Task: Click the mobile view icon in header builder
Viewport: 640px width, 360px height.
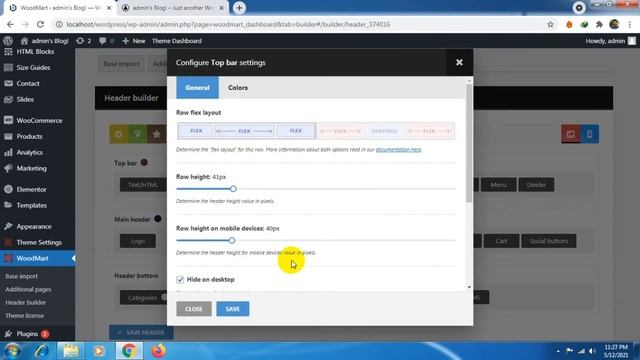Action: (589, 134)
